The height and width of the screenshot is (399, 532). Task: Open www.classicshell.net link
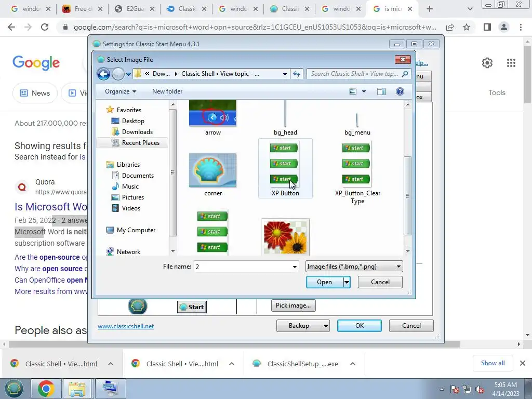[126, 326]
